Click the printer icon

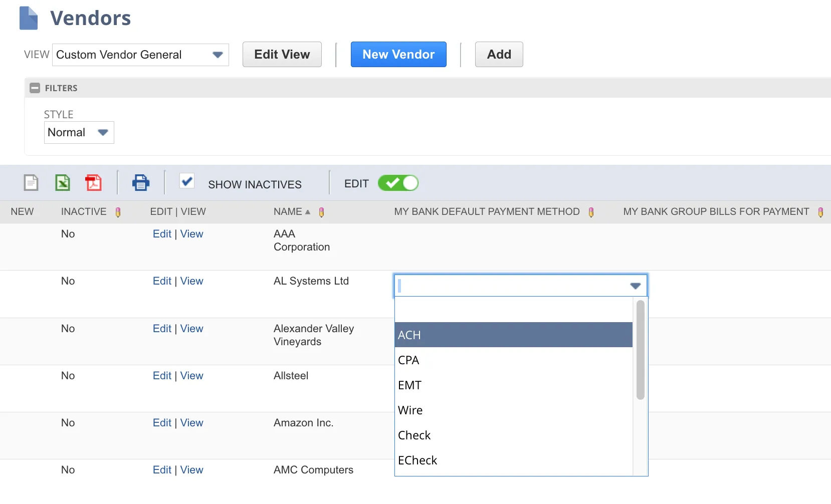140,183
